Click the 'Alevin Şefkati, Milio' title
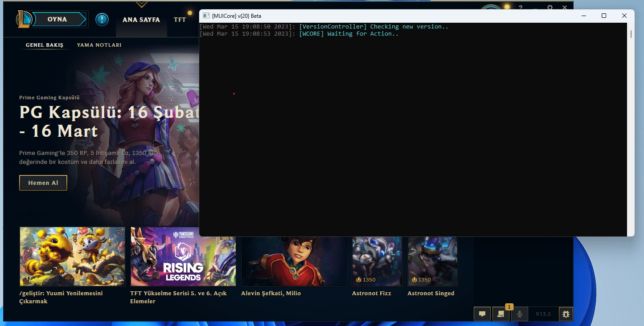Screen dimensions: 644x326 pyautogui.click(x=271, y=293)
